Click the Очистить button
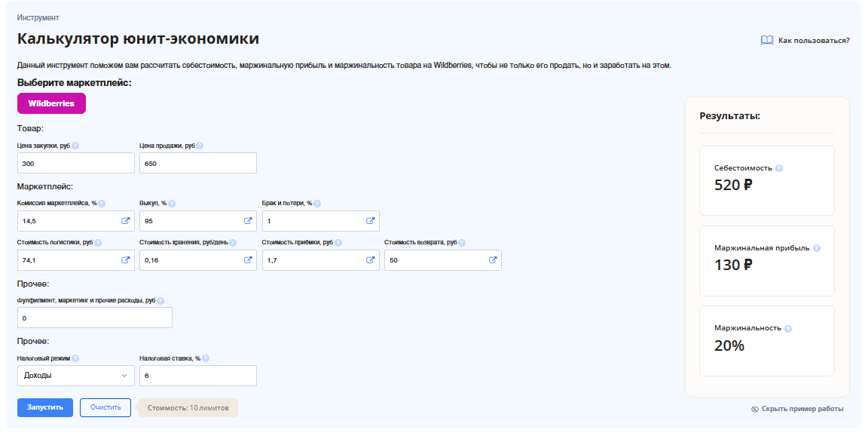The image size is (868, 439). coord(105,407)
